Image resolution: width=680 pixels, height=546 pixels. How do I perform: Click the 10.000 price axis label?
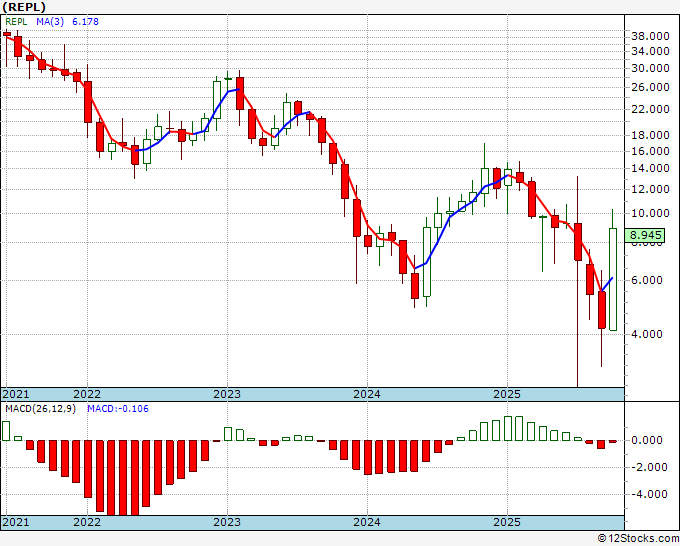coord(650,213)
